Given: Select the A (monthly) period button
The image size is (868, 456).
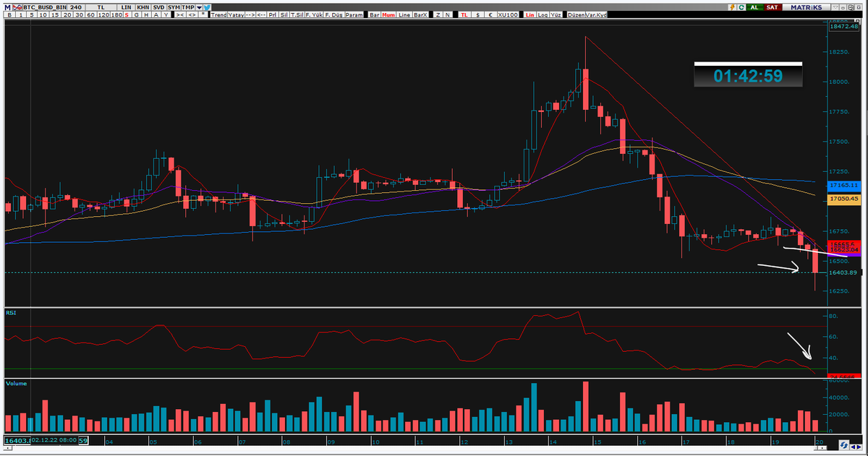Looking at the screenshot, I should 156,15.
